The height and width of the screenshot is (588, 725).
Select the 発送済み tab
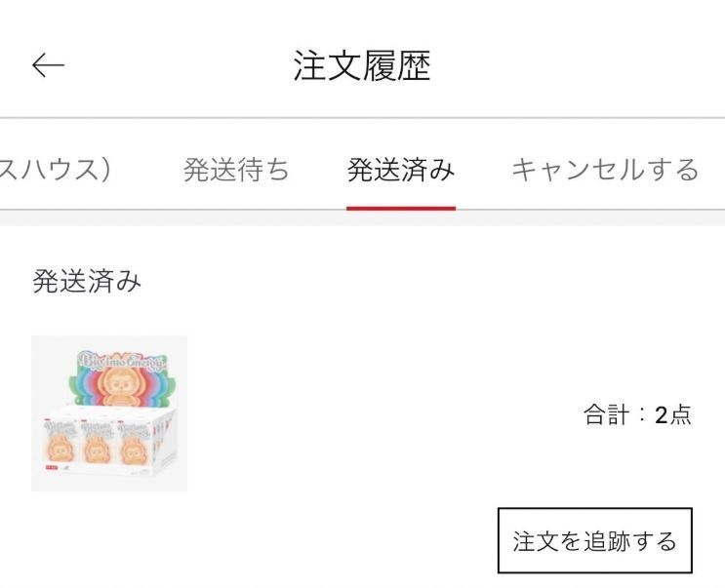(400, 170)
